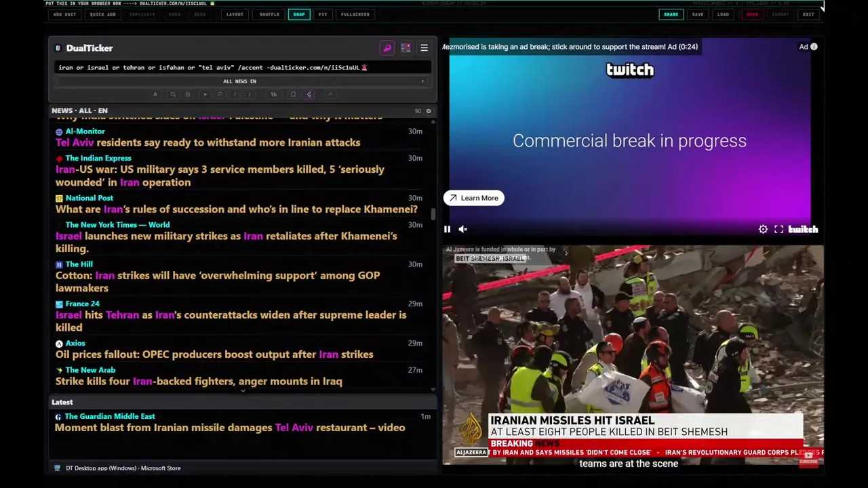The width and height of the screenshot is (868, 488).
Task: Click The Indian Express source icon
Action: 59,159
